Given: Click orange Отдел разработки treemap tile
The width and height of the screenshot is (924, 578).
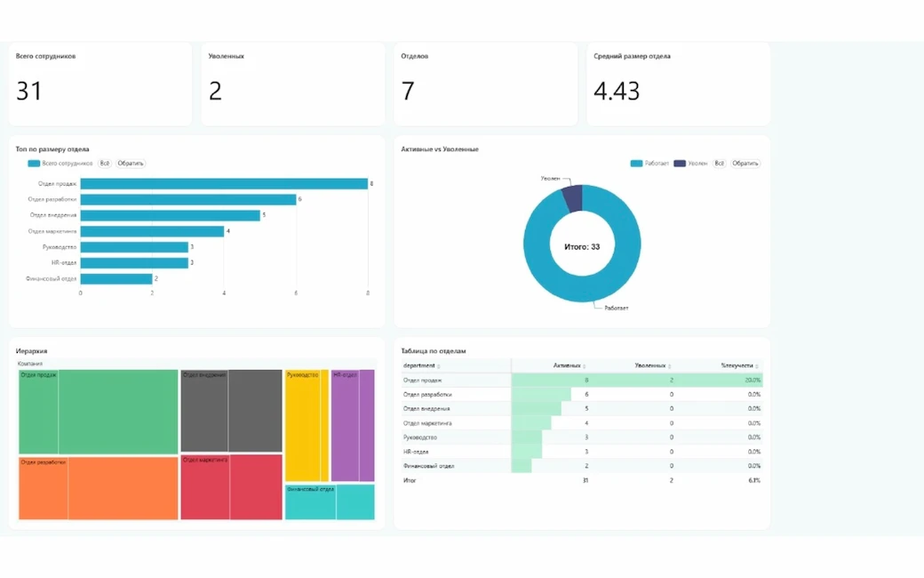Looking at the screenshot, I should (x=98, y=488).
